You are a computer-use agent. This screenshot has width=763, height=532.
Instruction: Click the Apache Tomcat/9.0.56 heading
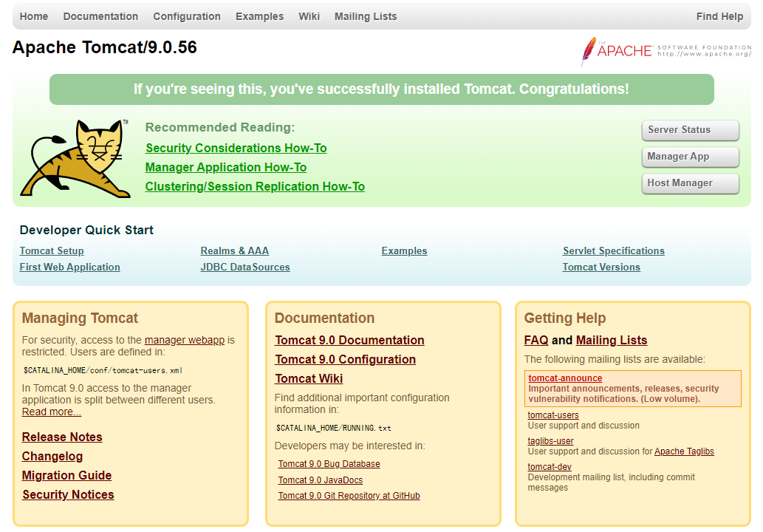tap(105, 47)
